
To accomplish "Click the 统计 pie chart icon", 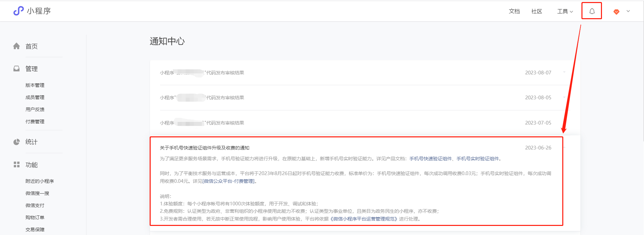I will tap(16, 142).
